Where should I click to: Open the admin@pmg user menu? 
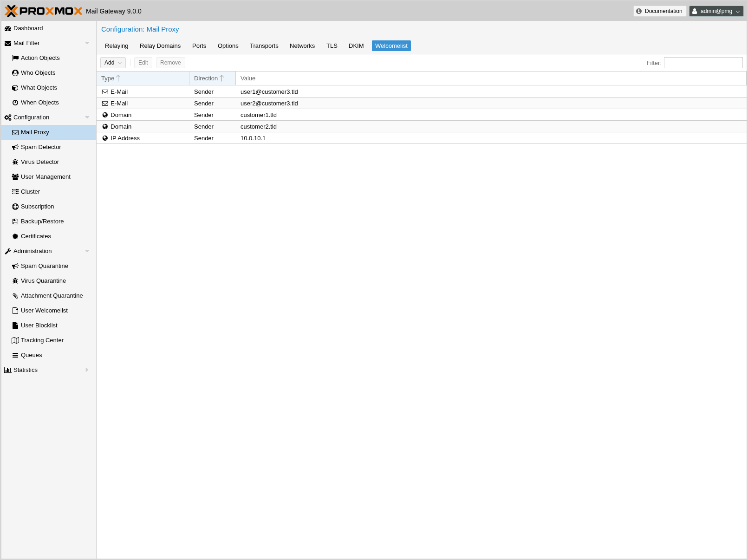point(716,11)
